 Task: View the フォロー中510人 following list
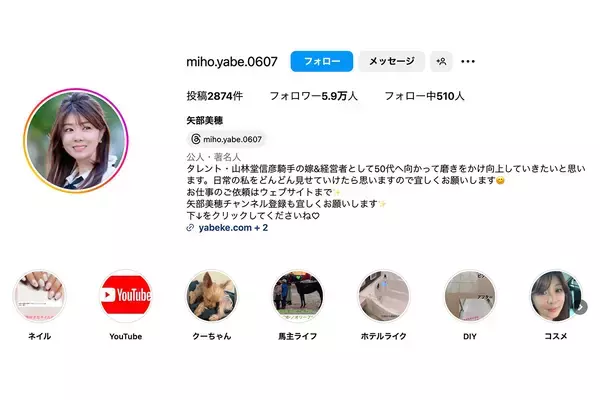tap(424, 96)
